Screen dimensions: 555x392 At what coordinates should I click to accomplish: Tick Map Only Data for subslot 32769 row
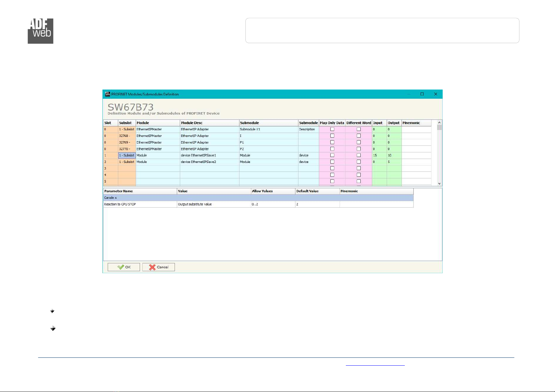pos(332,142)
